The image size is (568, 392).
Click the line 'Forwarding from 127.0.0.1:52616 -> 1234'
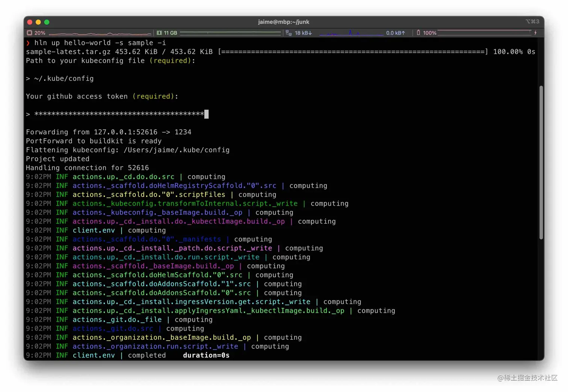[109, 132]
